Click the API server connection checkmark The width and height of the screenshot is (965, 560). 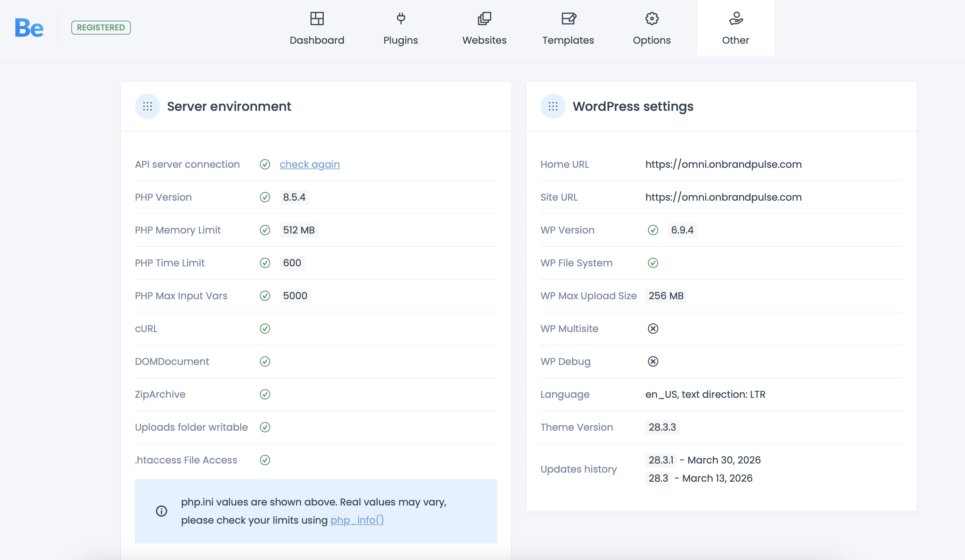(x=265, y=164)
